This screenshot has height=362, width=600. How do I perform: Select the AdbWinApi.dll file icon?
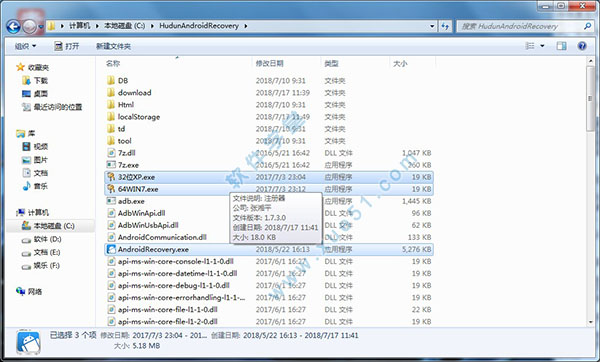[x=111, y=213]
